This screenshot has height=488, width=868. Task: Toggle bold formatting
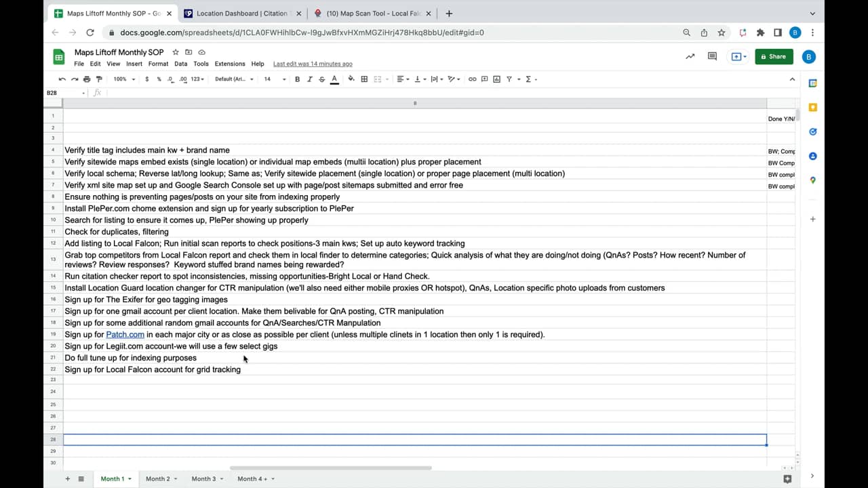297,79
